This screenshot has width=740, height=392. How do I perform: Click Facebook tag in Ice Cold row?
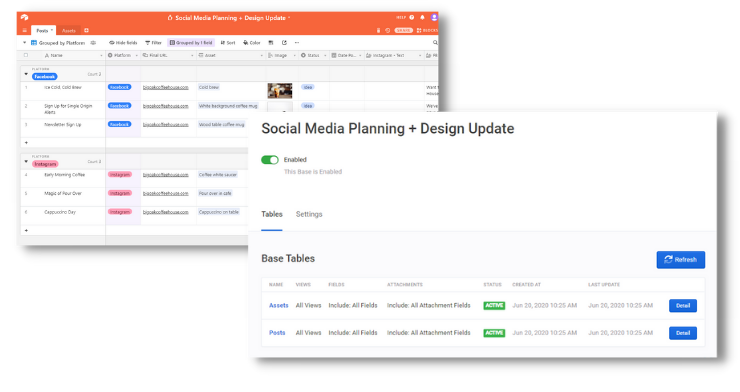click(x=119, y=87)
